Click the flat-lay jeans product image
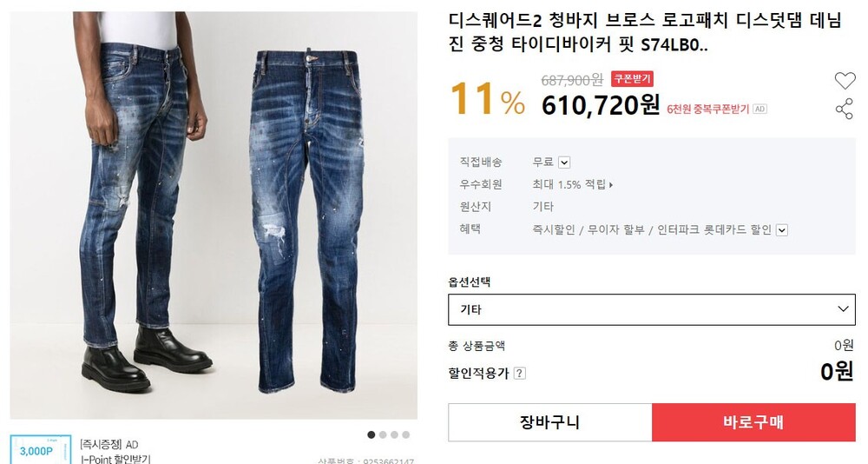Image resolution: width=868 pixels, height=464 pixels. click(x=308, y=221)
